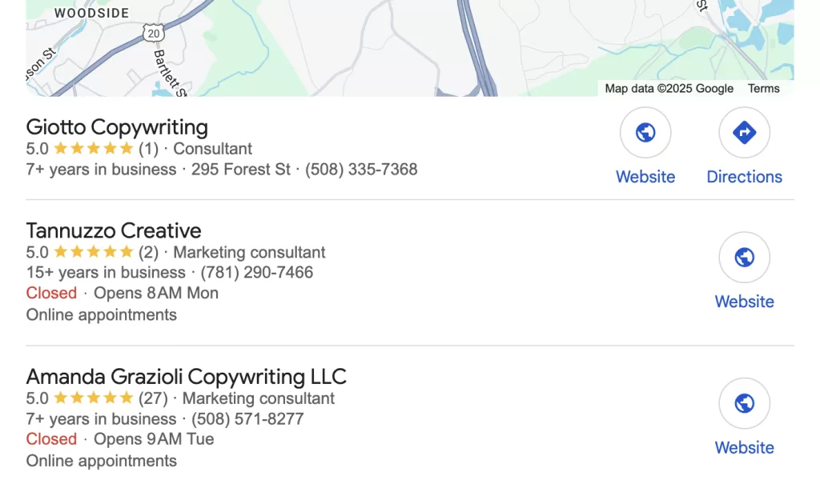The width and height of the screenshot is (820, 504).
Task: Click the Closed status on Tannuzzo Creative
Action: click(x=51, y=293)
